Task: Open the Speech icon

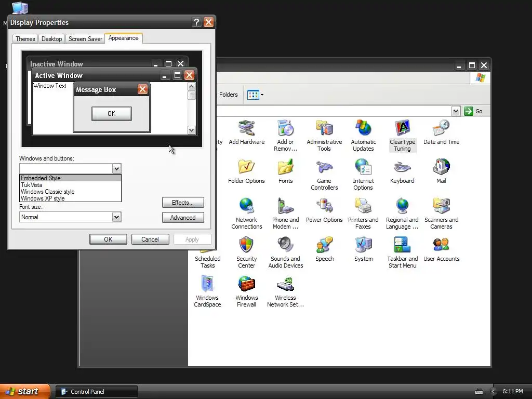Action: tap(324, 249)
